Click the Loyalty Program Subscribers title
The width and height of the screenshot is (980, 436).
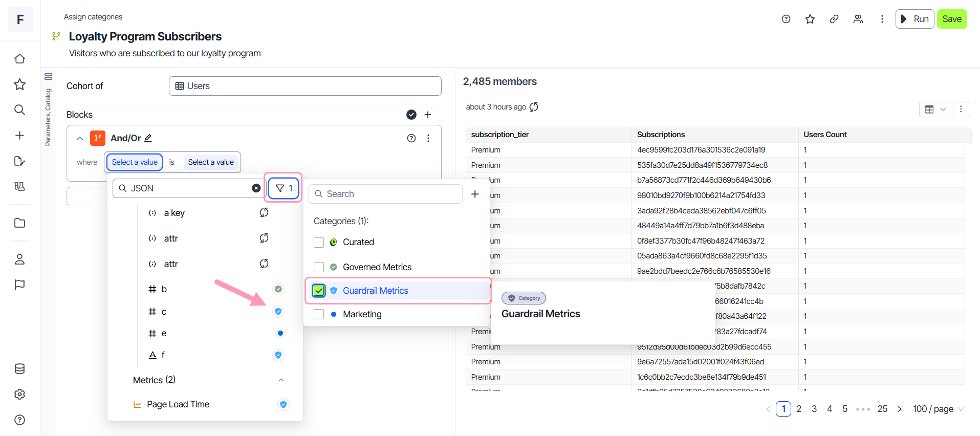coord(145,36)
